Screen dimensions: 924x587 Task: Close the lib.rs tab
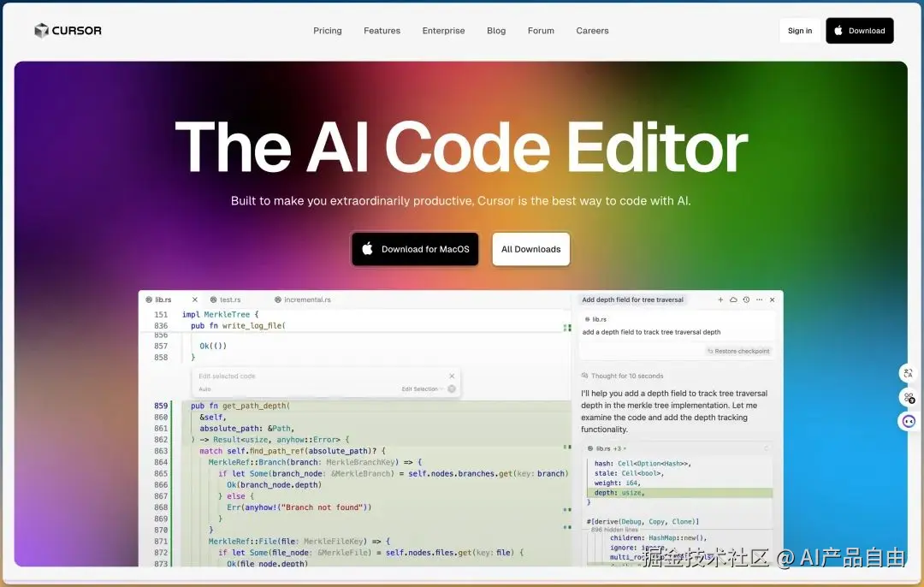tap(195, 300)
